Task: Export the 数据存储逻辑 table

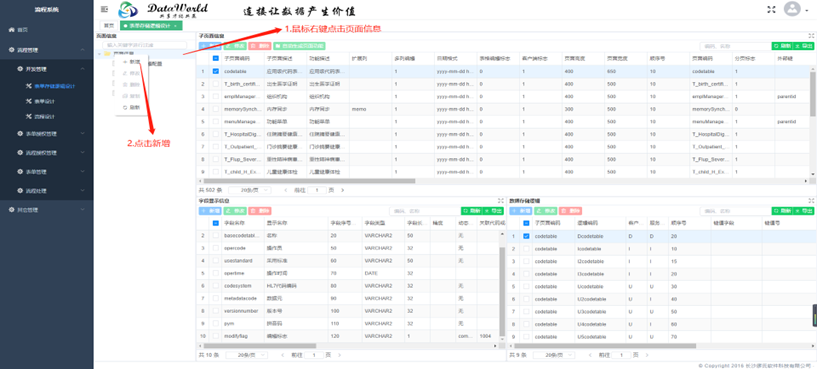Action: pyautogui.click(x=803, y=211)
